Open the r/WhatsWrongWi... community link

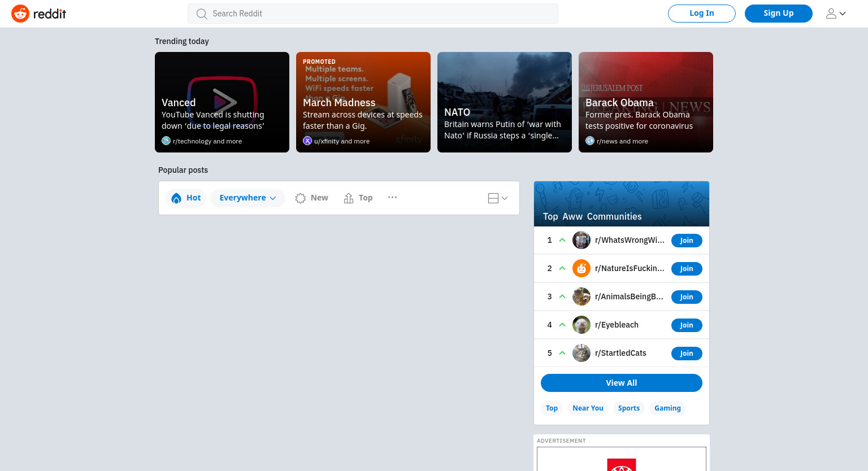[x=630, y=240]
